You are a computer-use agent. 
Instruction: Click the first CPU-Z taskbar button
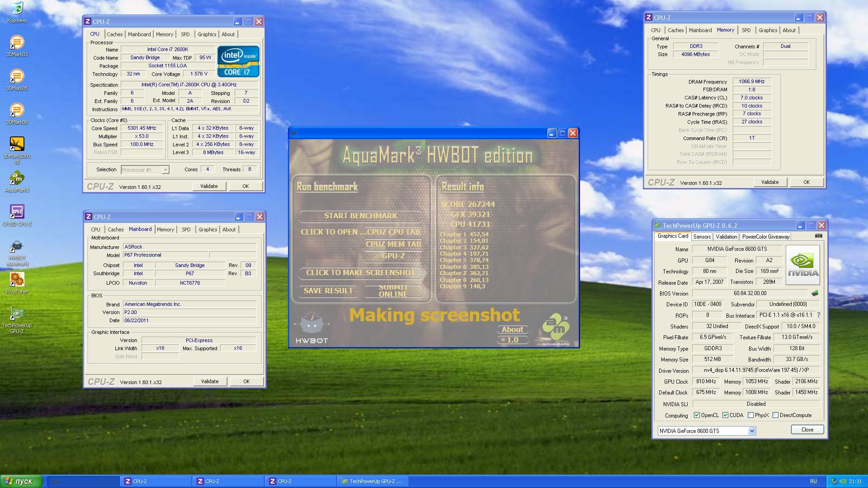click(156, 481)
